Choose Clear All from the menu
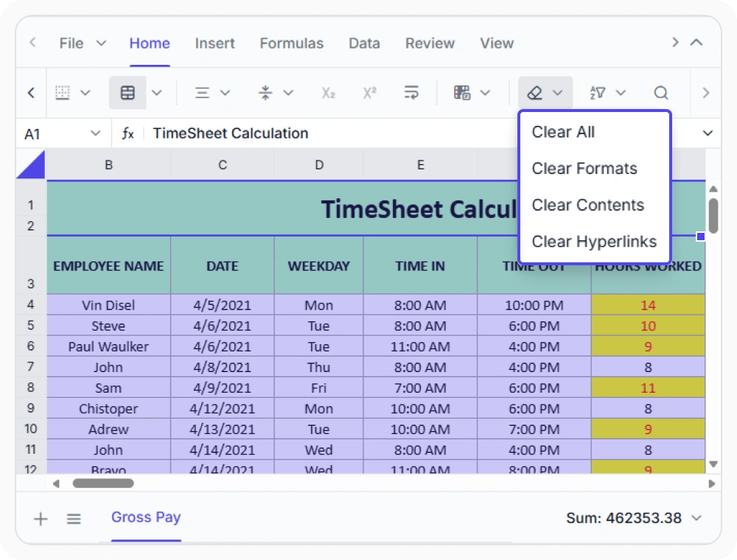737x560 pixels. point(595,132)
